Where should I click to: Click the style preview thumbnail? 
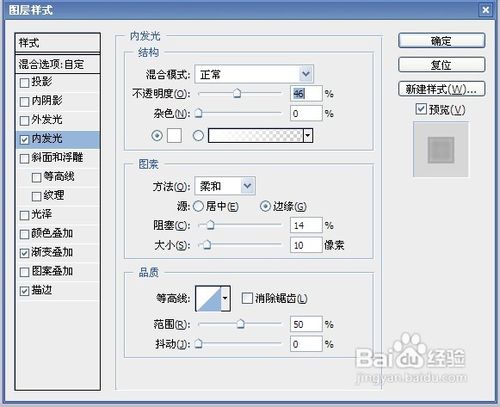tap(441, 149)
